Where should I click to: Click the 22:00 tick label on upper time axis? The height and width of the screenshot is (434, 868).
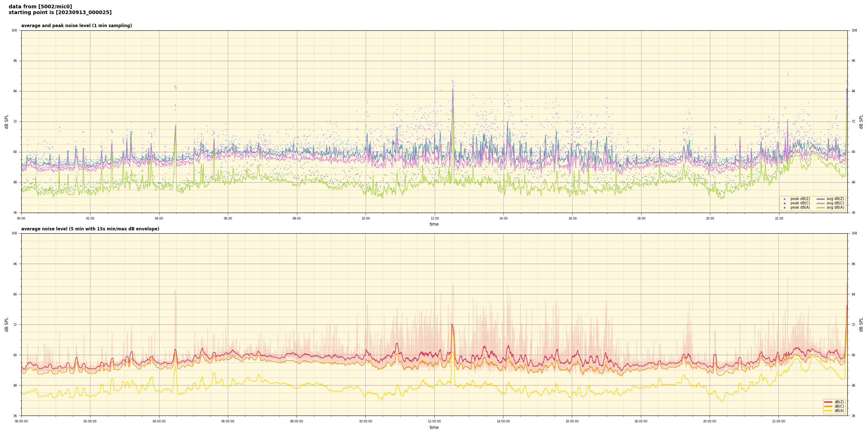tap(779, 218)
